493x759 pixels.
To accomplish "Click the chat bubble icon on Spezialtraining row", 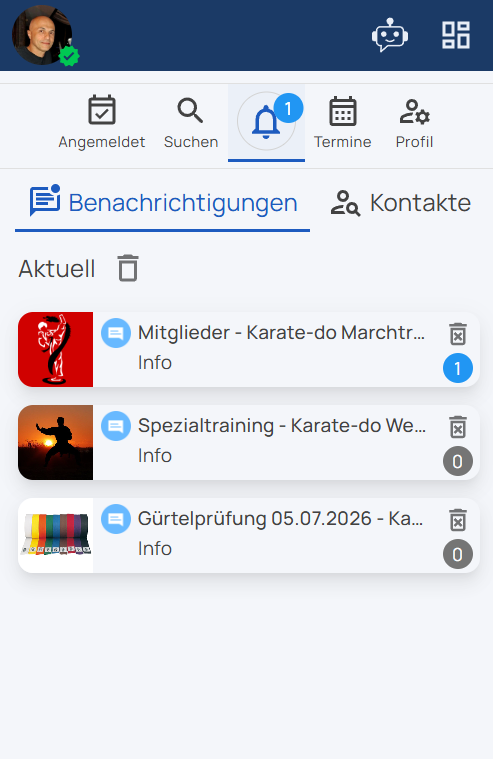I will click(116, 426).
